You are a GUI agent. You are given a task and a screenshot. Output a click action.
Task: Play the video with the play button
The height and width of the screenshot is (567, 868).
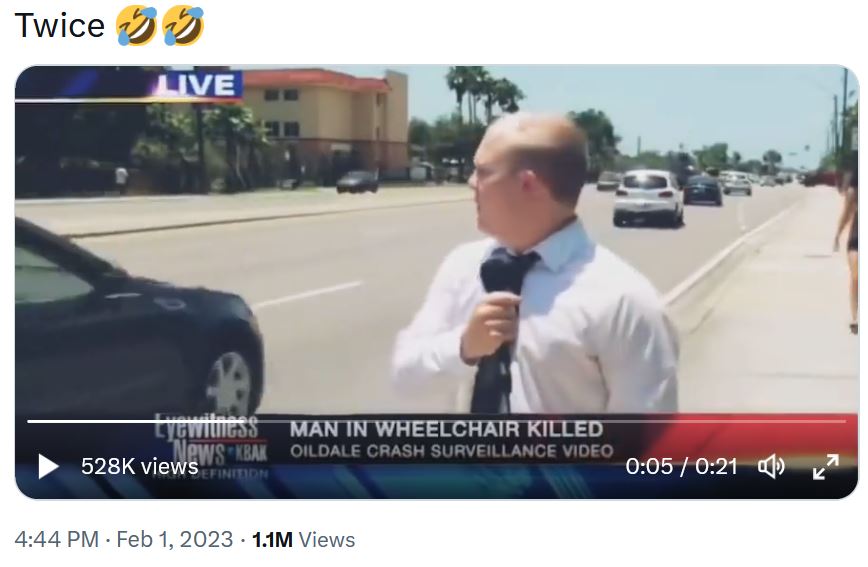pos(48,466)
